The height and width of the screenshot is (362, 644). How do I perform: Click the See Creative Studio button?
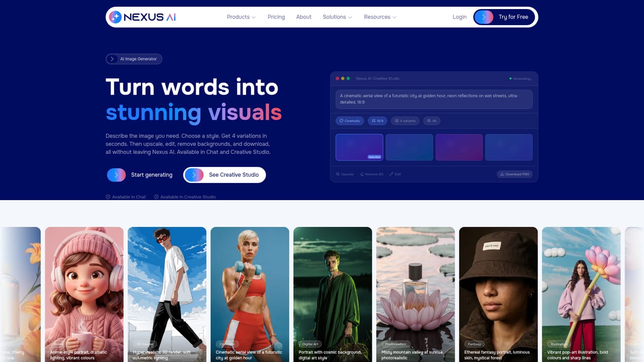coord(224,175)
